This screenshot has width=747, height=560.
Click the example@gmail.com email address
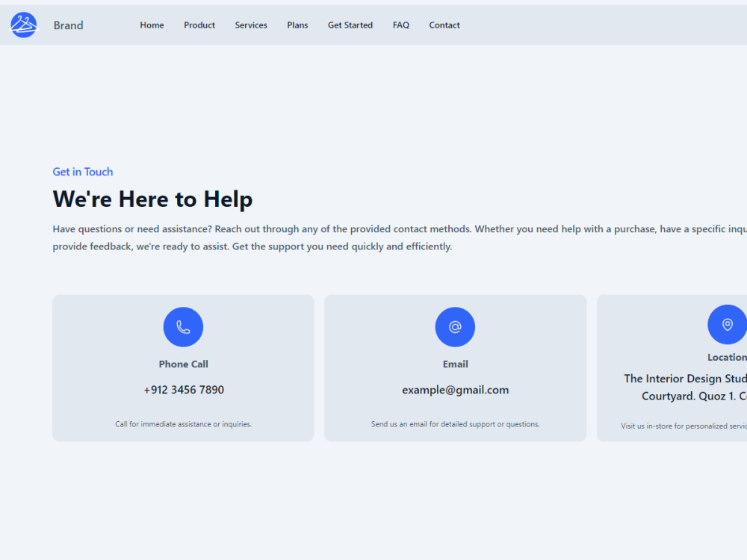(455, 390)
